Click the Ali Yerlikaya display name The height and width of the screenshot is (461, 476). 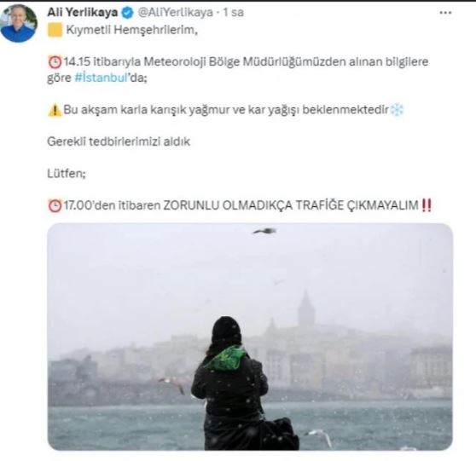[x=82, y=13]
